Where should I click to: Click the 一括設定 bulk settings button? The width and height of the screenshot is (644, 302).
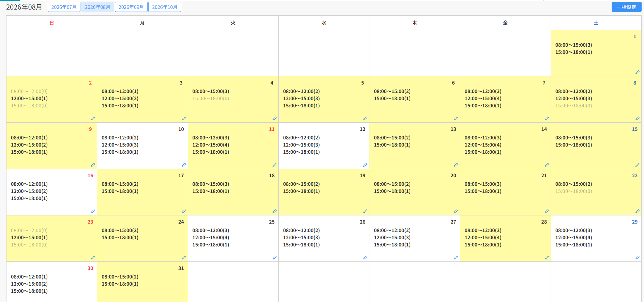pyautogui.click(x=626, y=7)
